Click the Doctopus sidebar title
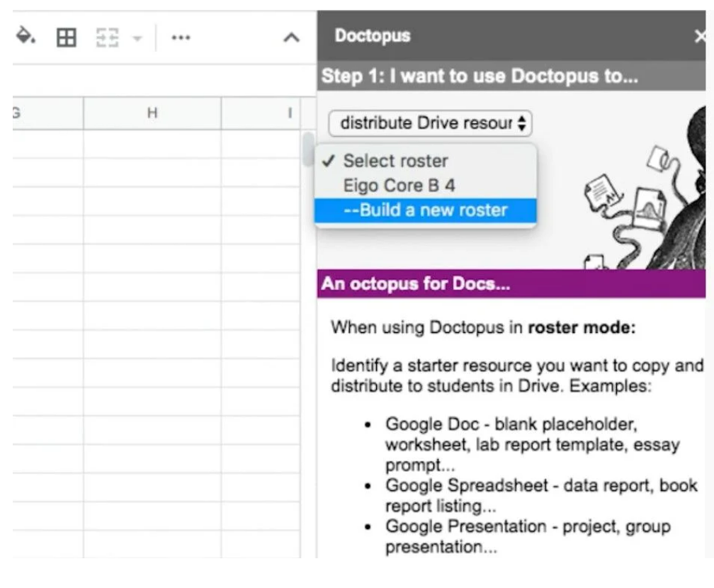 click(x=373, y=35)
